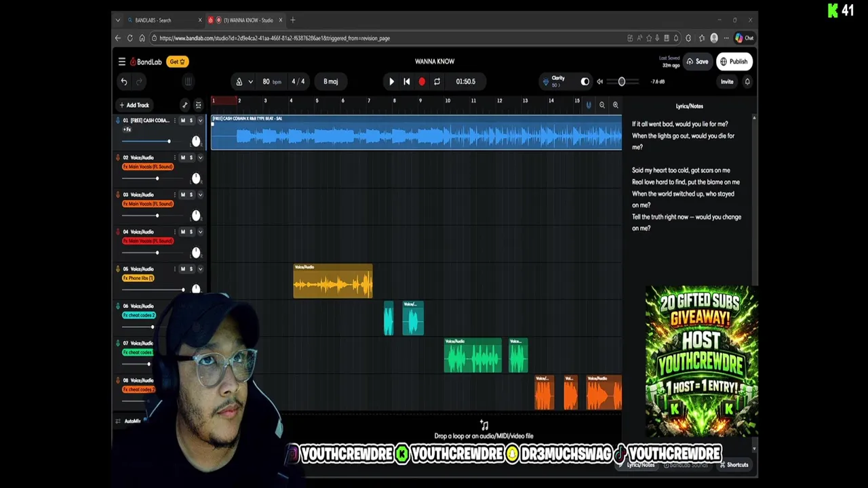This screenshot has height=488, width=868.
Task: Toggle the Clarity mastering switch
Action: (585, 81)
